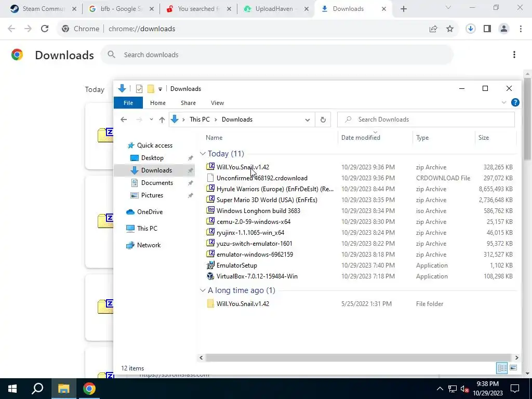Select Hyrule Warriors (Europe) zip file

(x=275, y=189)
